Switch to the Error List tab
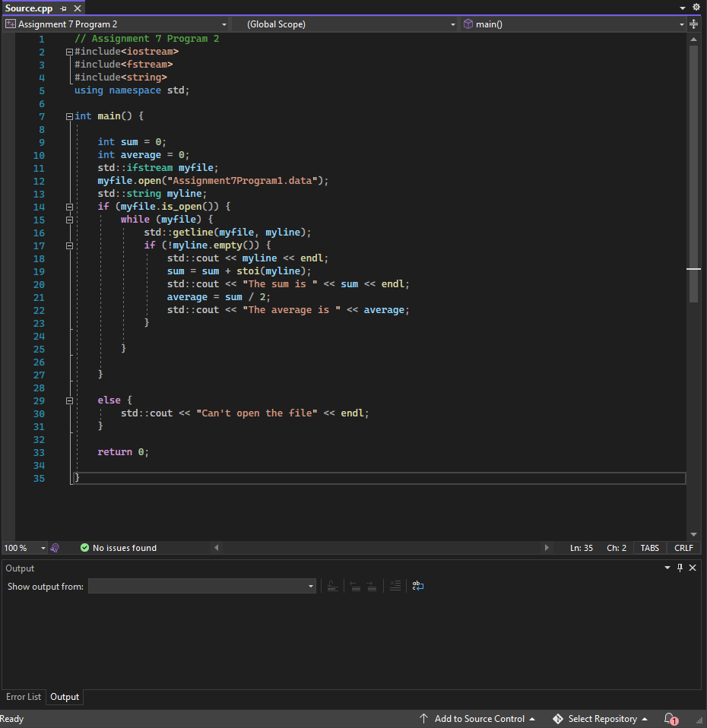Screen dimensions: 707x728 [x=24, y=697]
